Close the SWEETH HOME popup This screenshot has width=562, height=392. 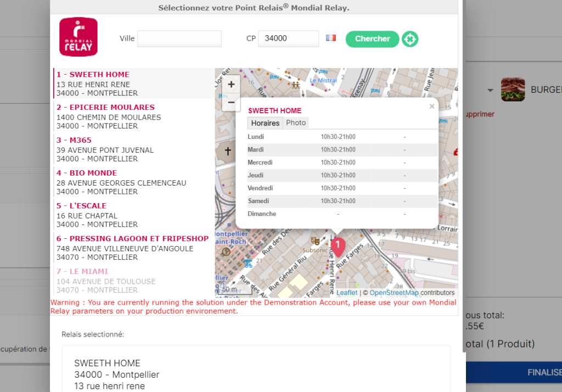click(x=431, y=106)
